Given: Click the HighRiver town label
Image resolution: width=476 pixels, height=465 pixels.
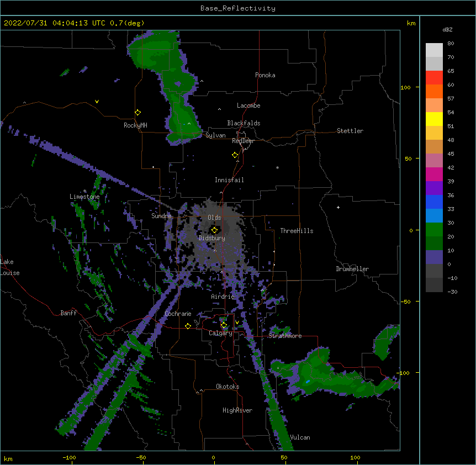Looking at the screenshot, I should 237,410.
